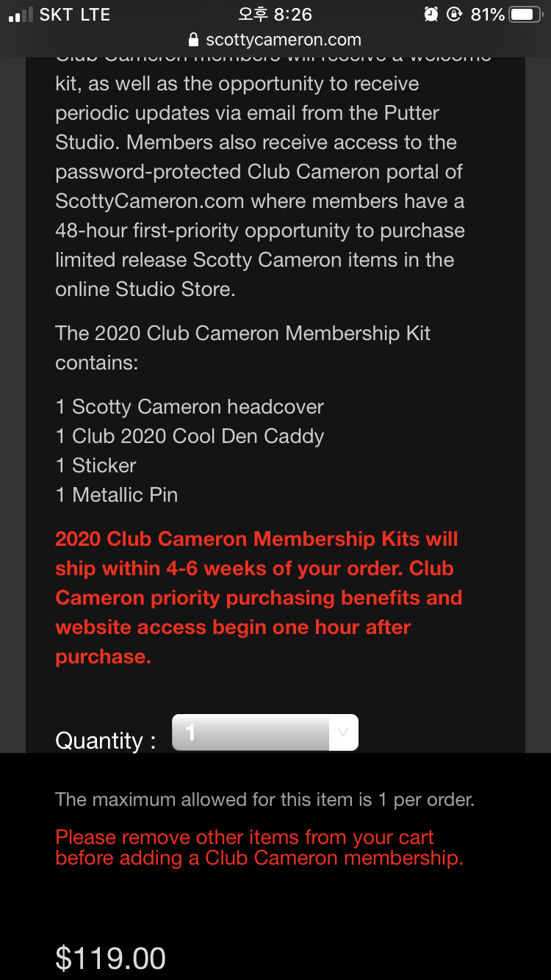Image resolution: width=551 pixels, height=980 pixels.
Task: Tap the scottycameron.com address bar
Action: click(x=283, y=40)
